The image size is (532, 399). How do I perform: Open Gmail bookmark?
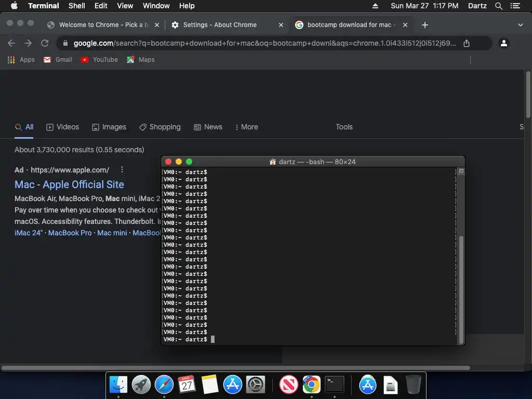click(x=58, y=60)
